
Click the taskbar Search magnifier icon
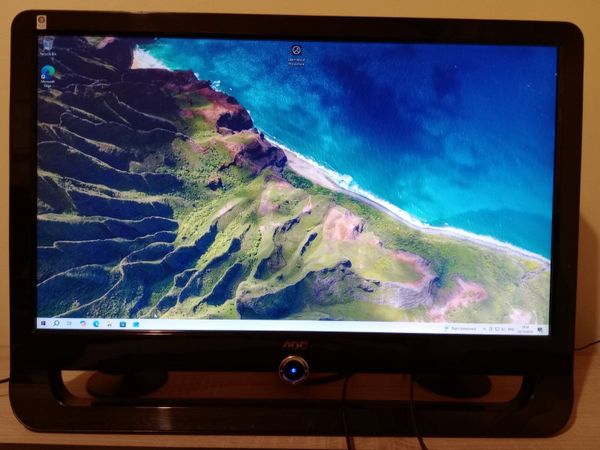pyautogui.click(x=57, y=323)
